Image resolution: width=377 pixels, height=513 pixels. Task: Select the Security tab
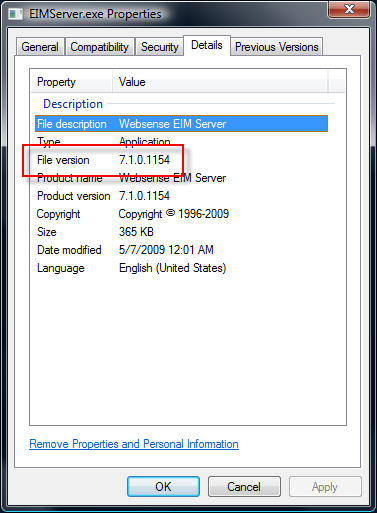159,47
